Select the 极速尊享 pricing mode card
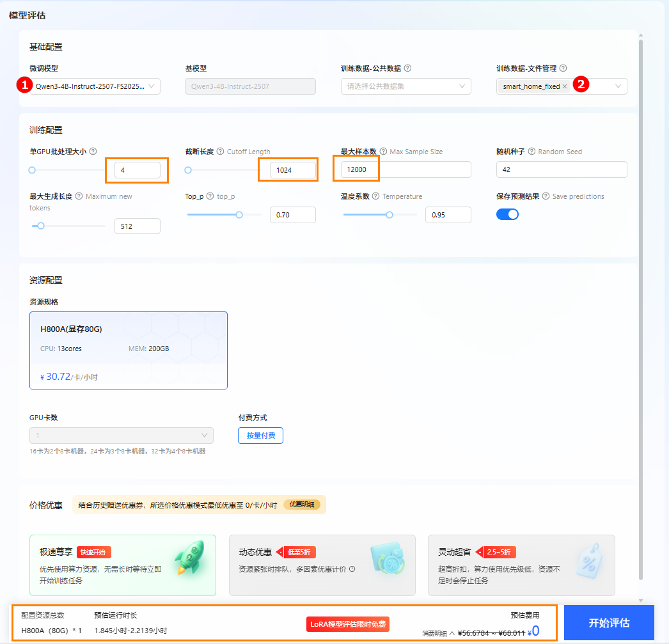 [123, 565]
